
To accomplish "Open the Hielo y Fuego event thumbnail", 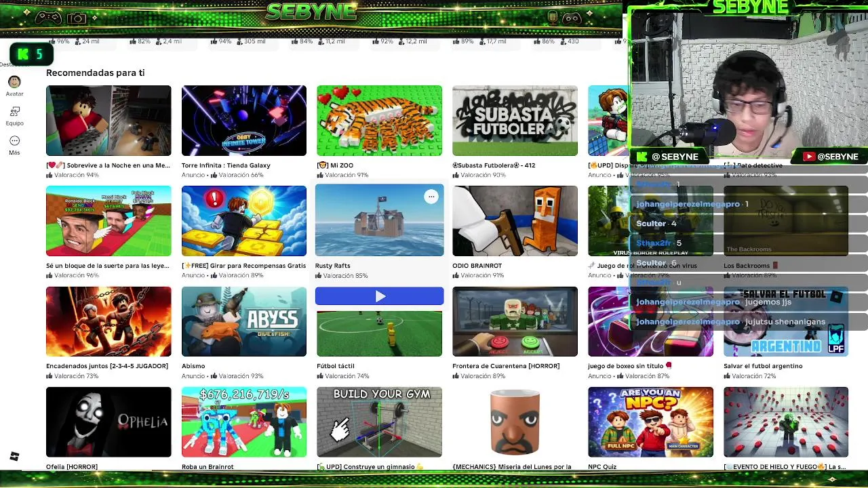I will [786, 422].
